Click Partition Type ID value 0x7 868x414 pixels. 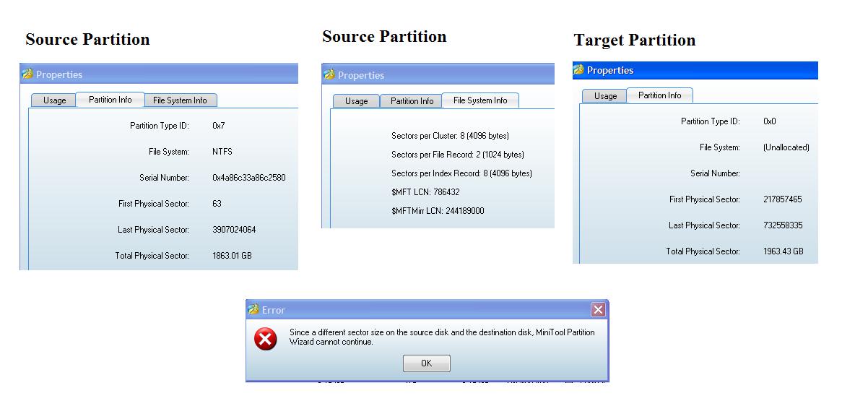[x=219, y=126]
